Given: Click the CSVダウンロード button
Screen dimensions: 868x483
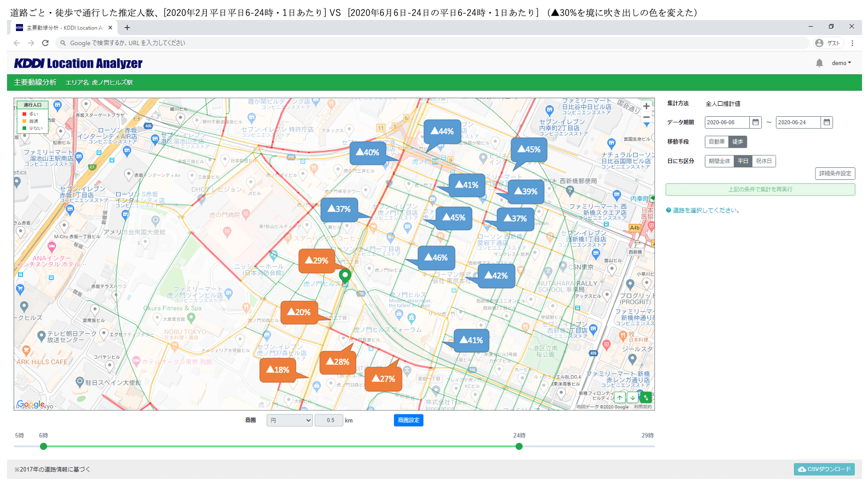Looking at the screenshot, I should coord(824,469).
